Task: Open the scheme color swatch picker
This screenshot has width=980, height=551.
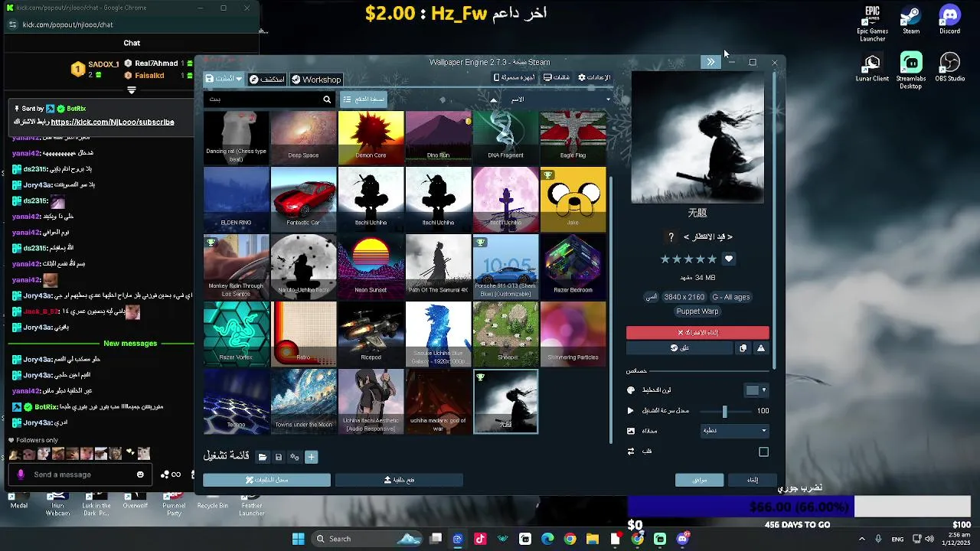Action: coord(756,390)
